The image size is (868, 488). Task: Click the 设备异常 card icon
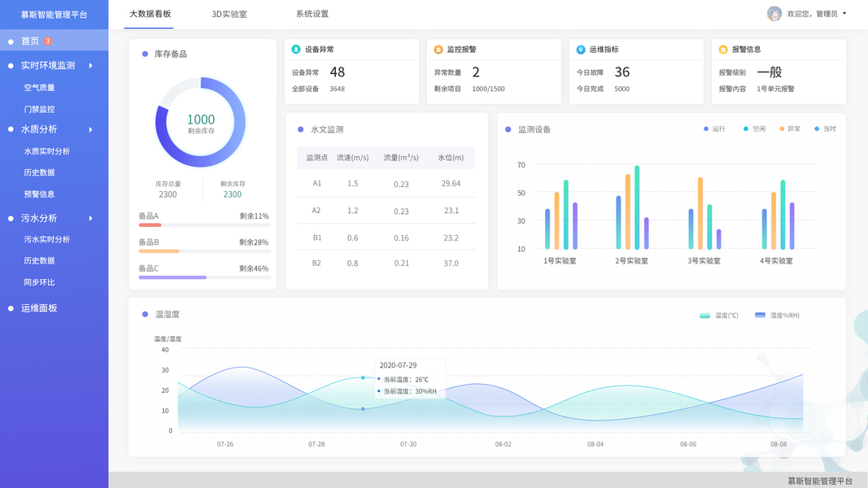[296, 50]
